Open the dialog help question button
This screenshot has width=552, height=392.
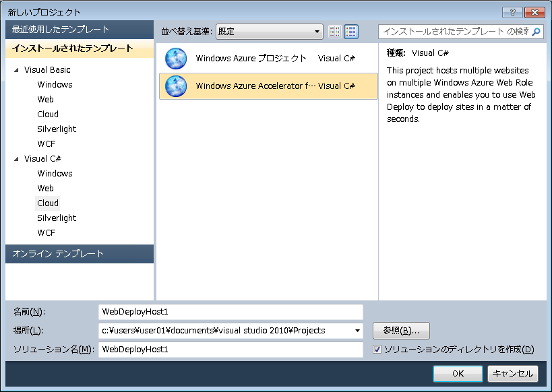point(512,12)
